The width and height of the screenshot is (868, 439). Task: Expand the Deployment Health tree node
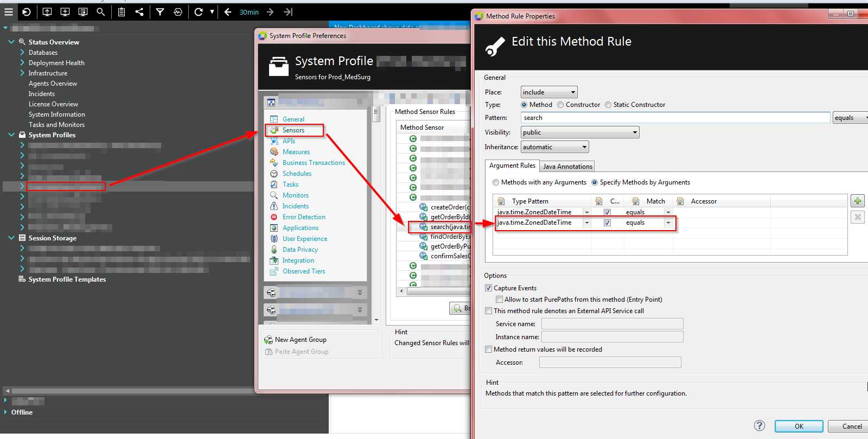[x=22, y=62]
